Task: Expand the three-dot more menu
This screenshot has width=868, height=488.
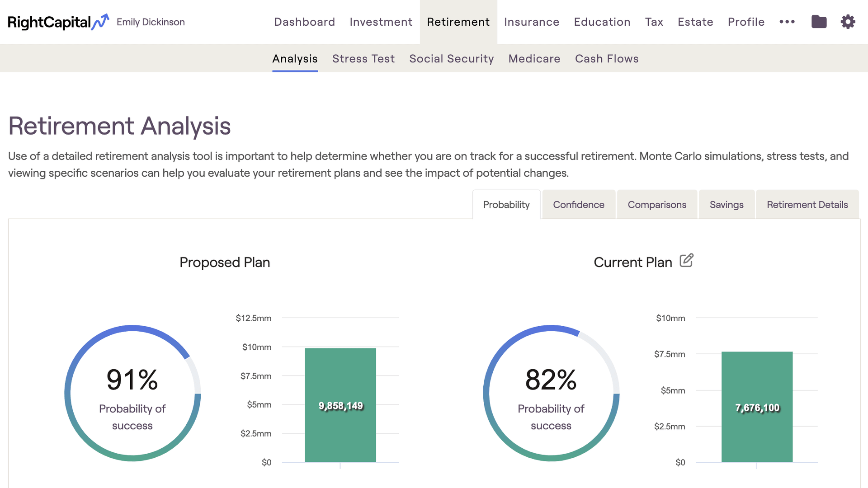Action: (787, 22)
